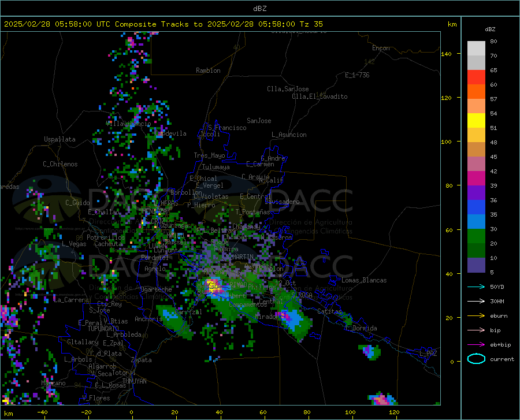Click the '30HM' legend label
The height and width of the screenshot is (420, 520).
(497, 302)
